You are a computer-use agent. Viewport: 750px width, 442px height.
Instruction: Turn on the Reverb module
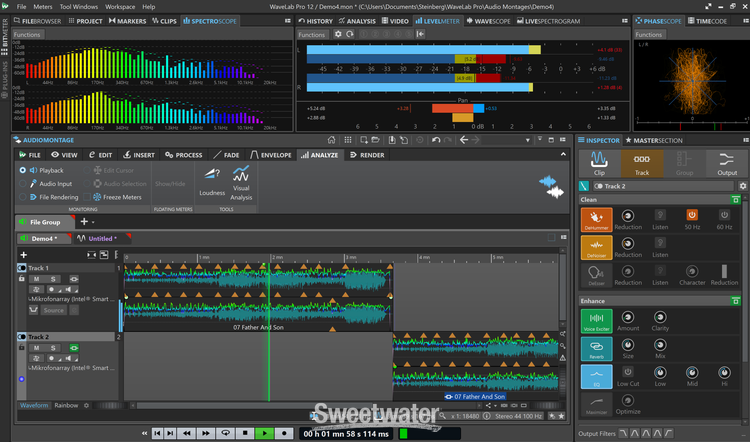click(x=596, y=348)
